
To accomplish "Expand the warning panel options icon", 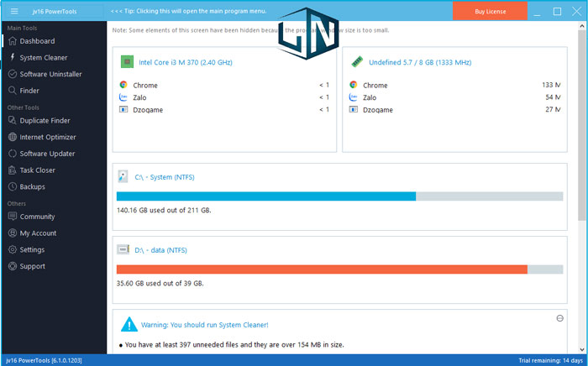I will click(559, 318).
